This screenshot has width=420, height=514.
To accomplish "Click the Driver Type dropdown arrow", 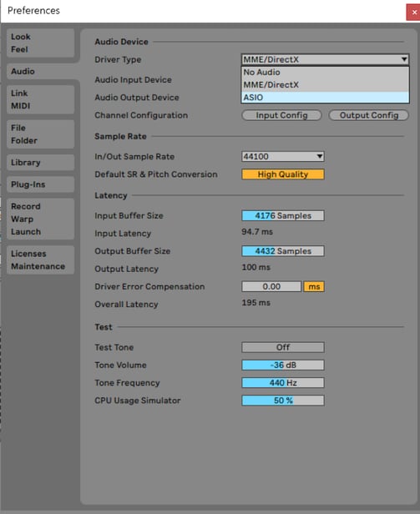I will (404, 59).
